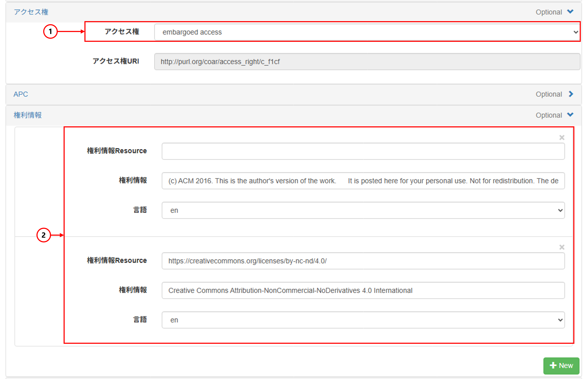Click the 権利情報 section header title
The width and height of the screenshot is (588, 379).
(28, 115)
